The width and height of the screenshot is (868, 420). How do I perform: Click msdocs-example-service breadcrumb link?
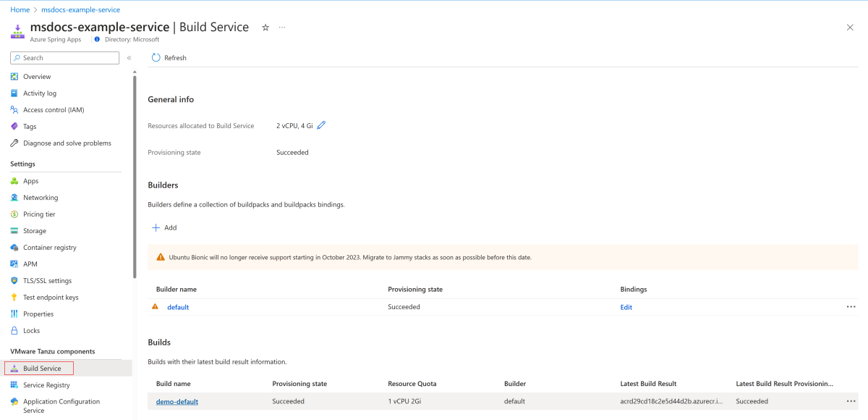(x=81, y=10)
